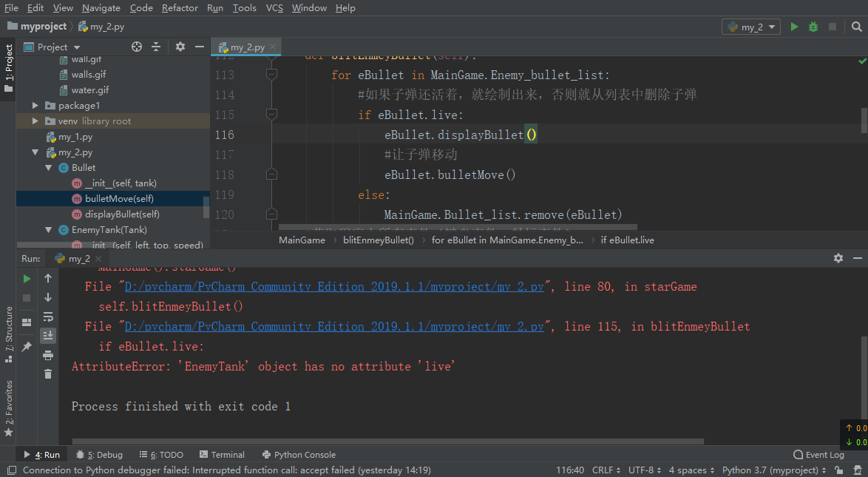Change CRLF line separator
Screen dimensions: 868x477
[x=606, y=470]
